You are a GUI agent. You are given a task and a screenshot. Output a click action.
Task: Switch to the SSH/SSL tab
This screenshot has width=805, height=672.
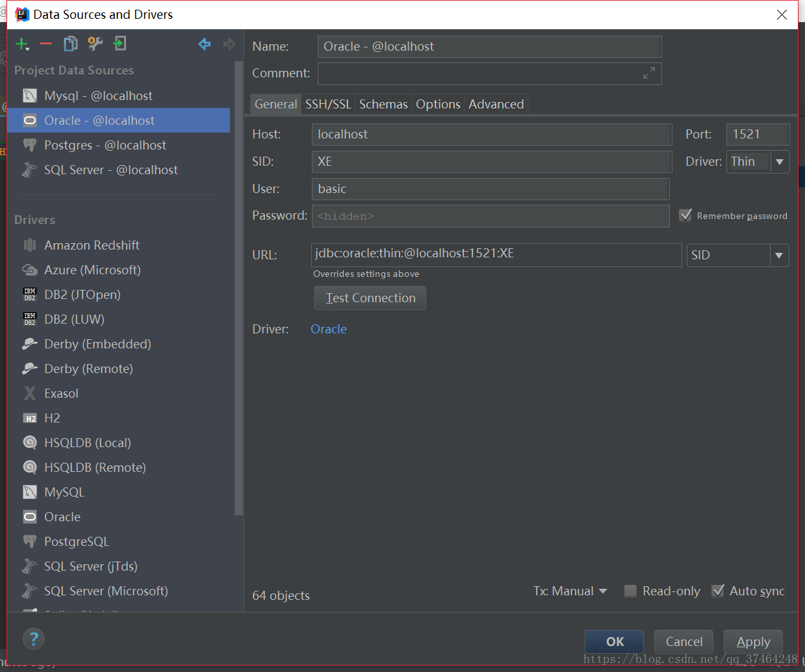pyautogui.click(x=328, y=104)
